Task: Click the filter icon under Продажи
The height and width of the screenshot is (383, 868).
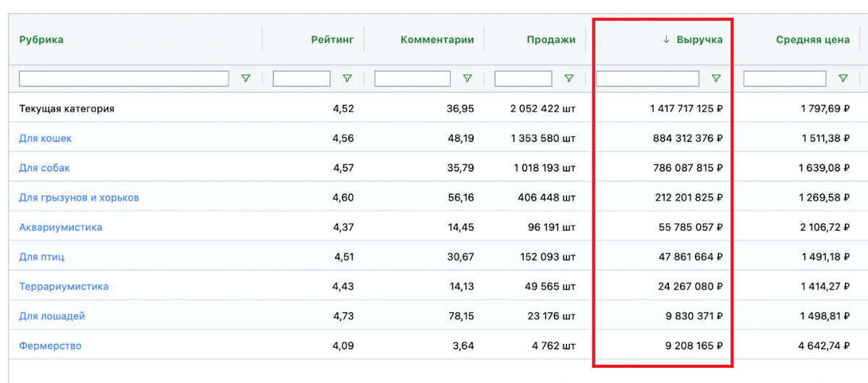Action: tap(569, 78)
